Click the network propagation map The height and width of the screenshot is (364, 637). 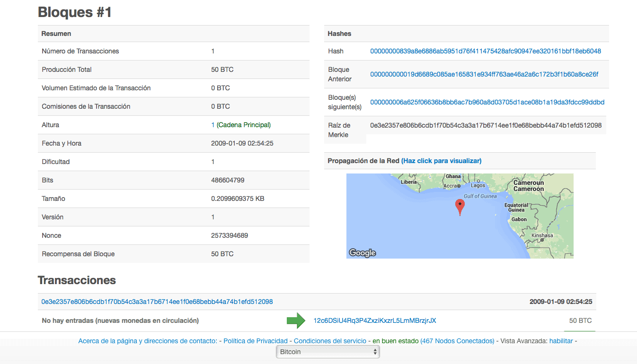point(460,216)
